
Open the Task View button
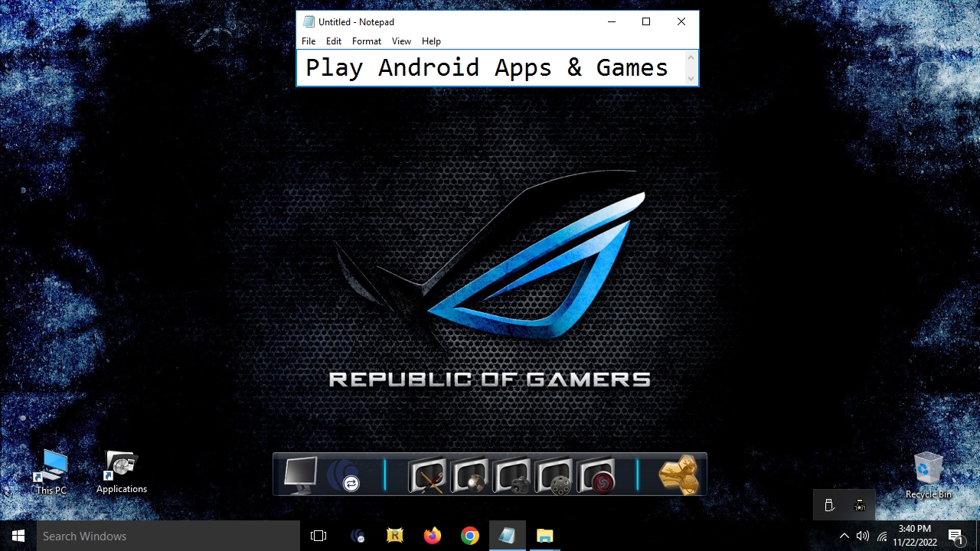pos(318,536)
